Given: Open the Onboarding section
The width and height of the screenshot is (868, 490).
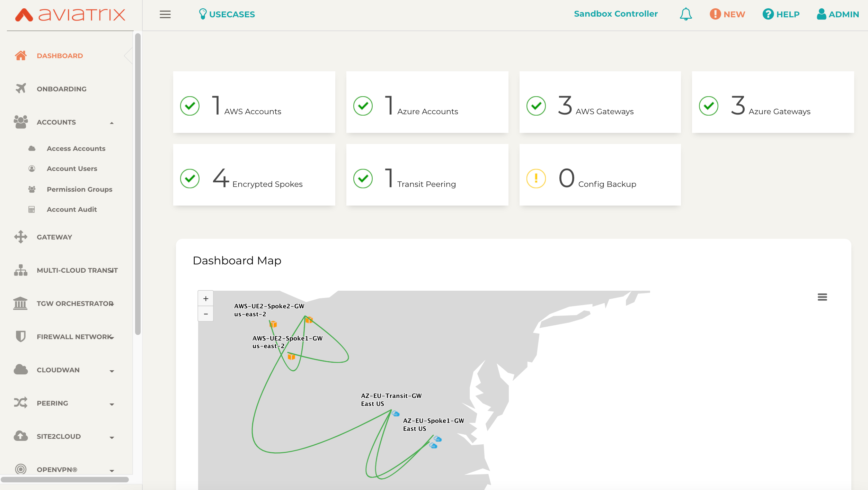Looking at the screenshot, I should click(61, 89).
